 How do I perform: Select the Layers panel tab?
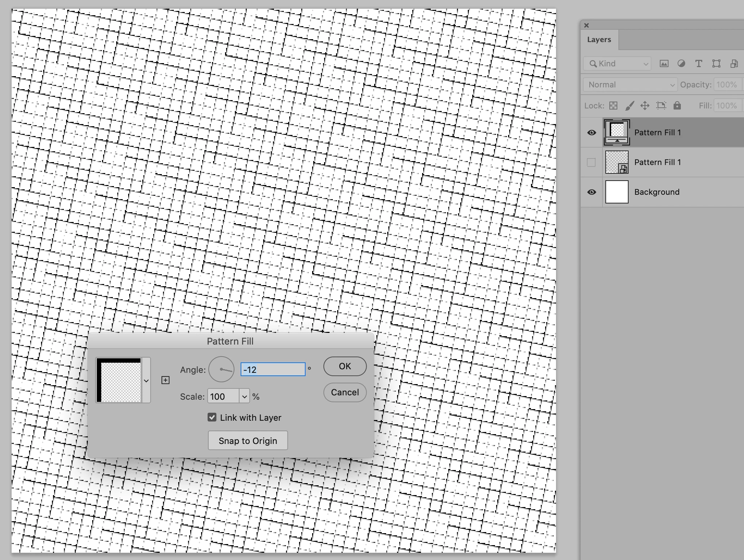[599, 40]
